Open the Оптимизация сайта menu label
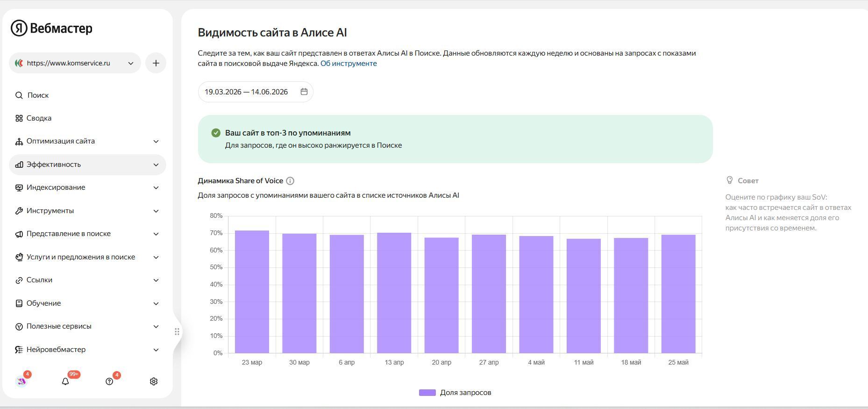Viewport: 868px width, 409px height. click(x=61, y=141)
